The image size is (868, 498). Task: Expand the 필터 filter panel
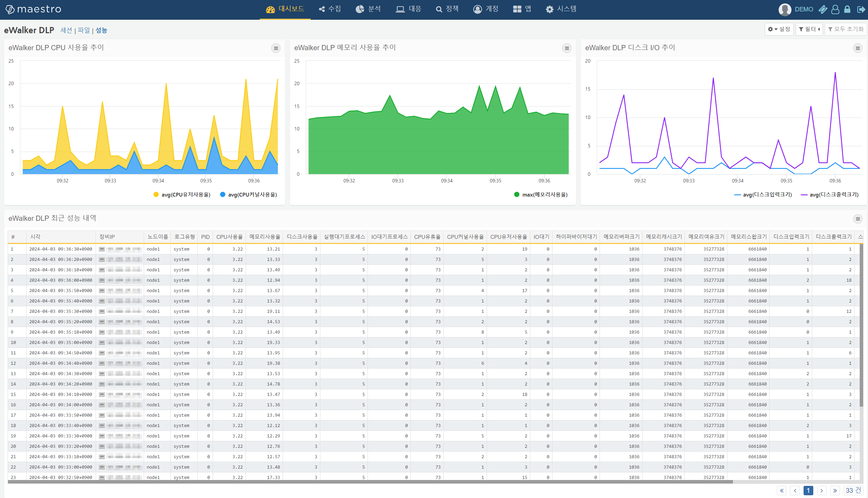click(809, 29)
